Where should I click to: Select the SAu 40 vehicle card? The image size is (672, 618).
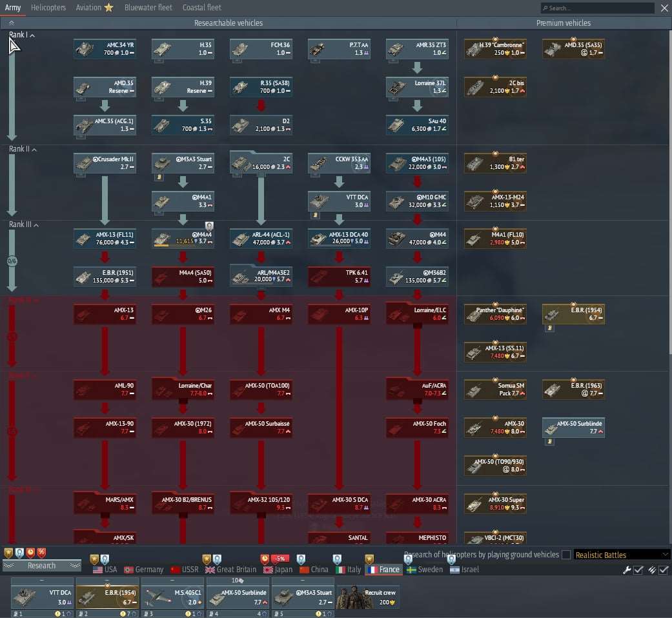click(x=417, y=125)
